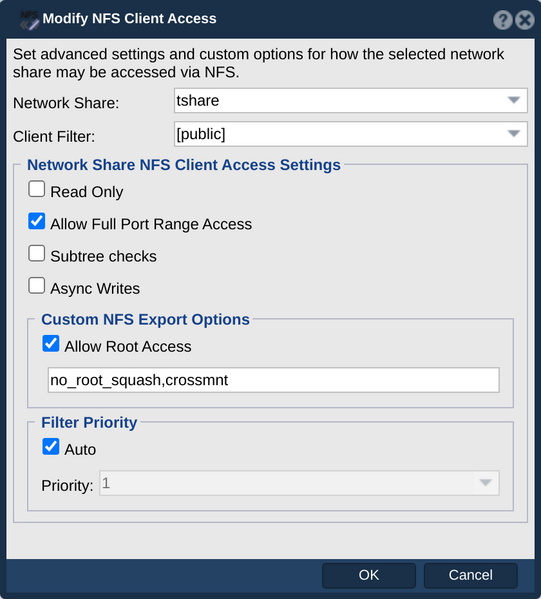Close the Modify NFS Client Access dialog
541x599 pixels.
coord(525,20)
